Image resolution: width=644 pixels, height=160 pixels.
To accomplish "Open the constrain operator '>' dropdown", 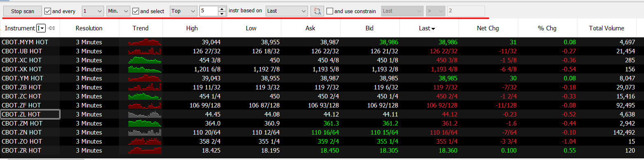I will point(436,11).
